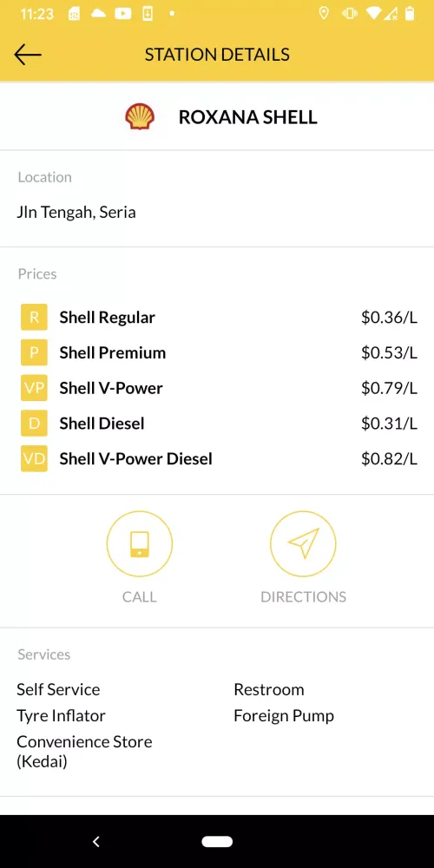The image size is (434, 868).
Task: Tap the Android back navigation button
Action: tap(95, 841)
